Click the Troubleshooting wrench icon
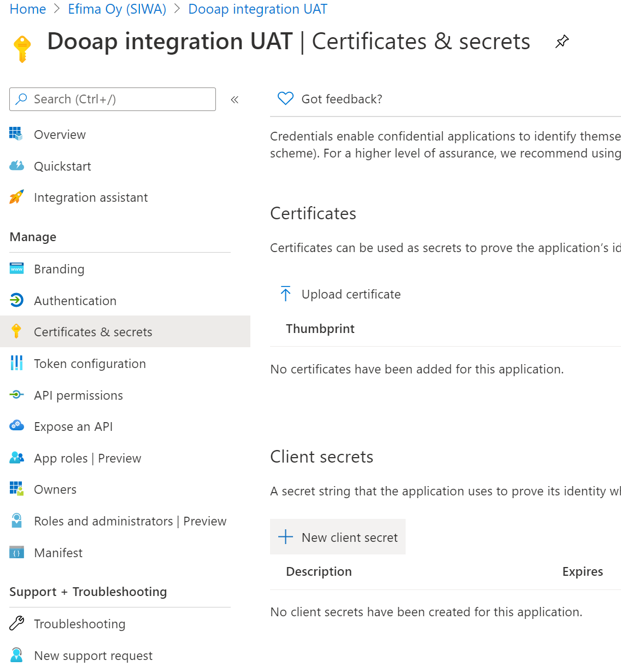 click(16, 623)
